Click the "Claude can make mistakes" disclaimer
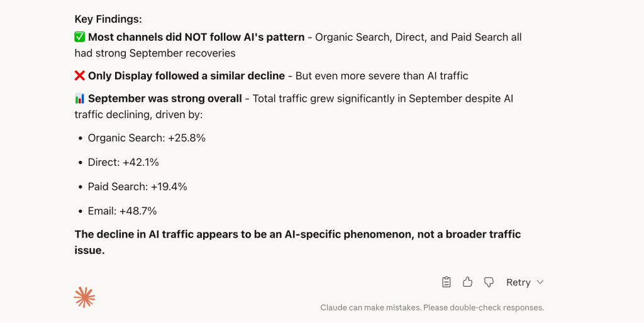 tap(431, 308)
